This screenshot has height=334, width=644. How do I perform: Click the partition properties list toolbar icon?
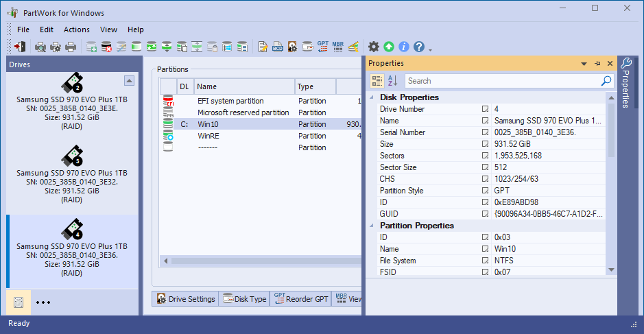[x=242, y=47]
